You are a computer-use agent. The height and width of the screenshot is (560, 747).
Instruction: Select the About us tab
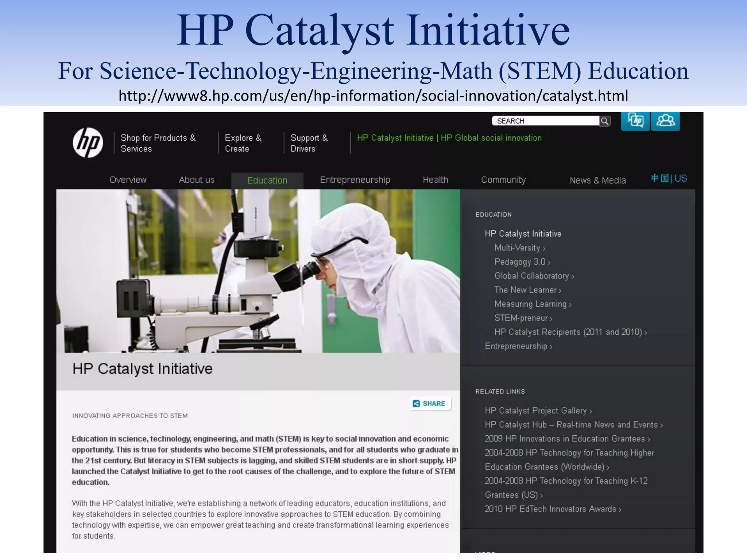[197, 180]
